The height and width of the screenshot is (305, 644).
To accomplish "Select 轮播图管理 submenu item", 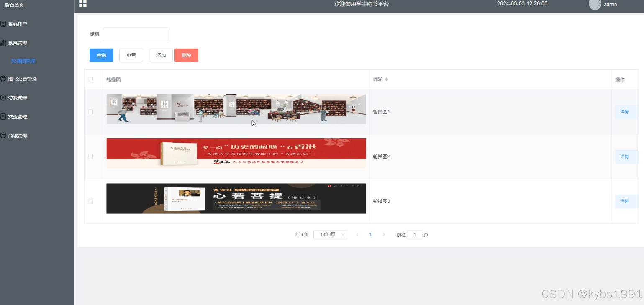I will (23, 61).
